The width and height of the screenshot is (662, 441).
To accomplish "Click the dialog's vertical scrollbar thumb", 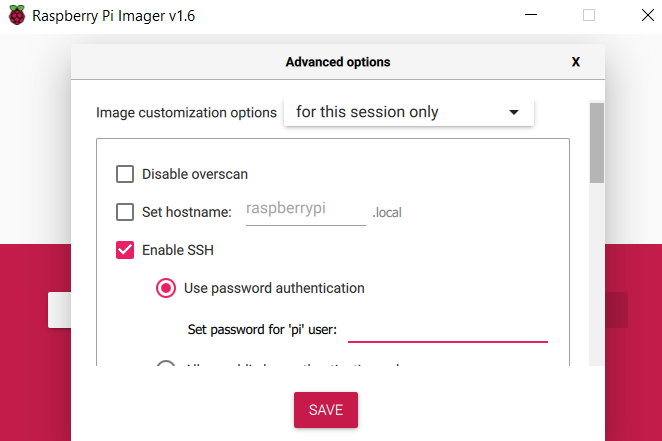I will click(x=596, y=143).
